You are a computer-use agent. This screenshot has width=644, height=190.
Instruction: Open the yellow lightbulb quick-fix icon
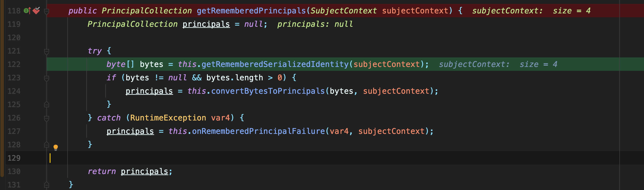55,147
